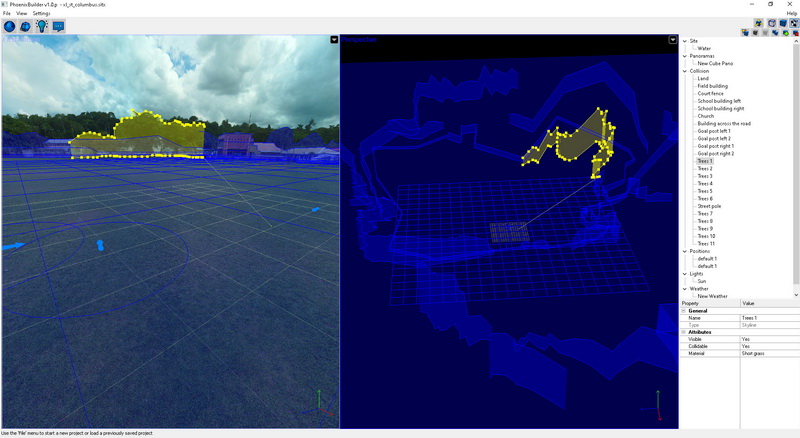Collapse the Panoramas tree node

click(x=684, y=56)
